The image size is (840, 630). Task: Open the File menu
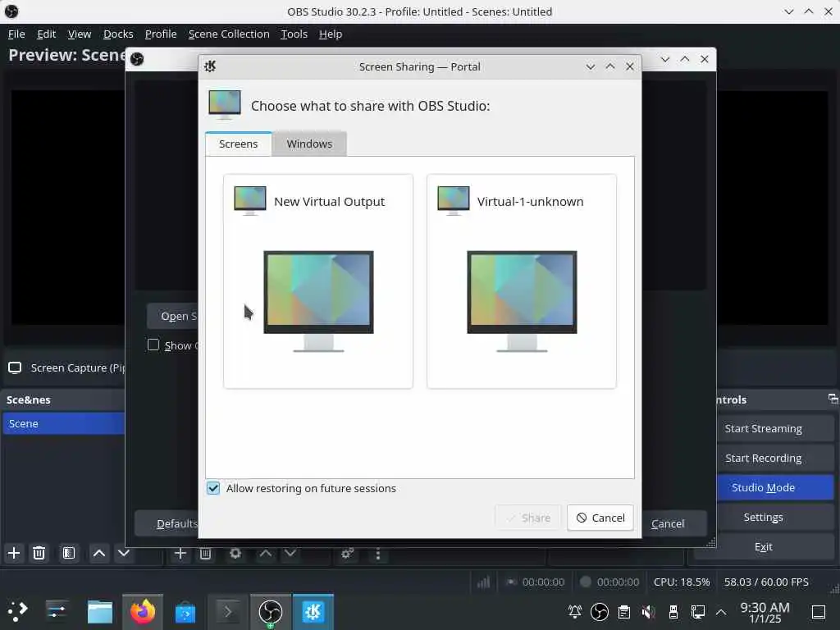(16, 34)
